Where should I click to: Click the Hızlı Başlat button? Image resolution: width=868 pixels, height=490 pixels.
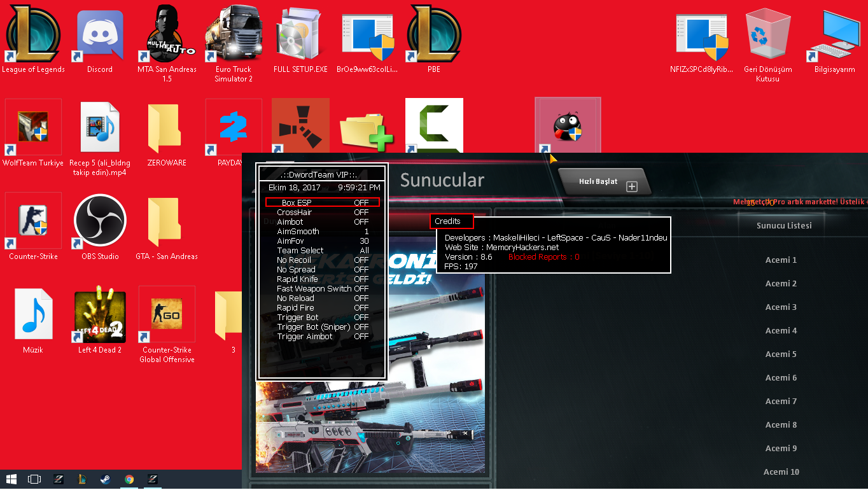(x=605, y=181)
